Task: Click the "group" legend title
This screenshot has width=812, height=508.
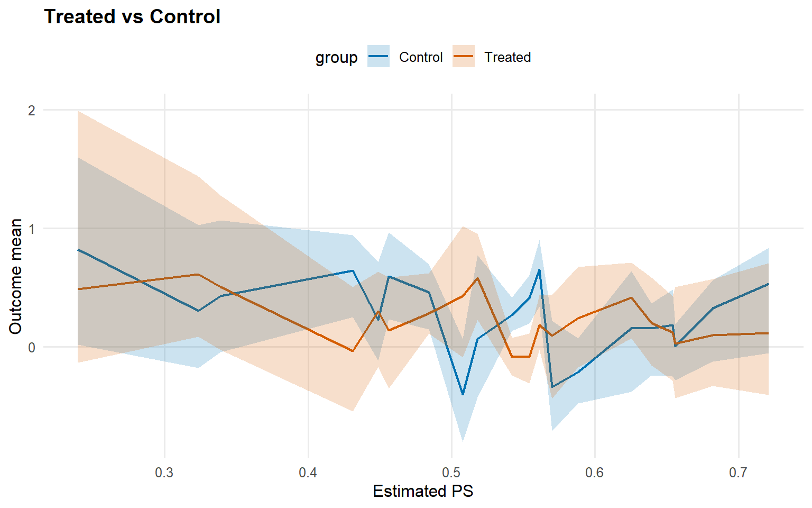Action: click(336, 57)
